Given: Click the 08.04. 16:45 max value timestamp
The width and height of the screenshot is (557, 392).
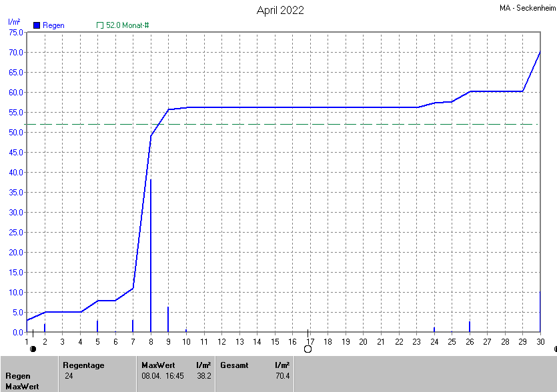Looking at the screenshot, I should click(164, 376).
